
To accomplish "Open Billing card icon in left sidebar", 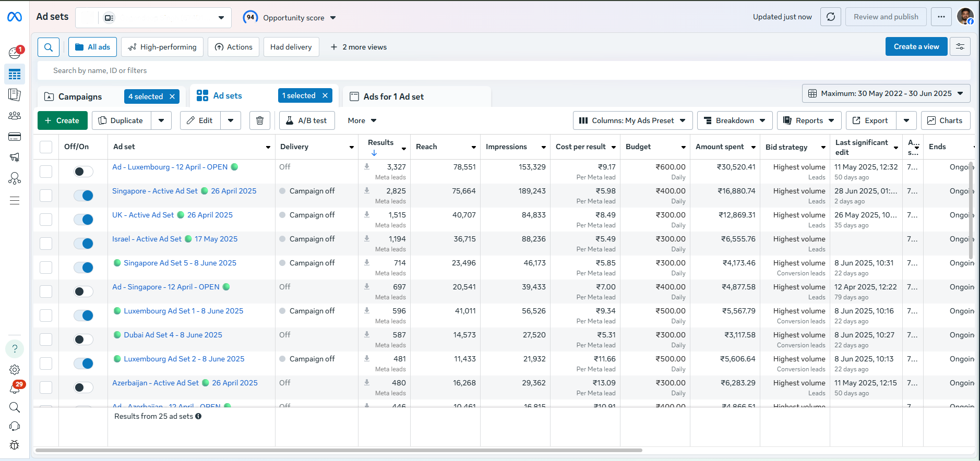I will (x=15, y=137).
